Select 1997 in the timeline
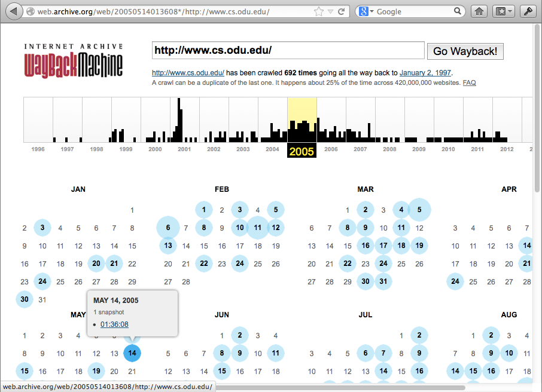Image resolution: width=542 pixels, height=392 pixels. pyautogui.click(x=68, y=149)
